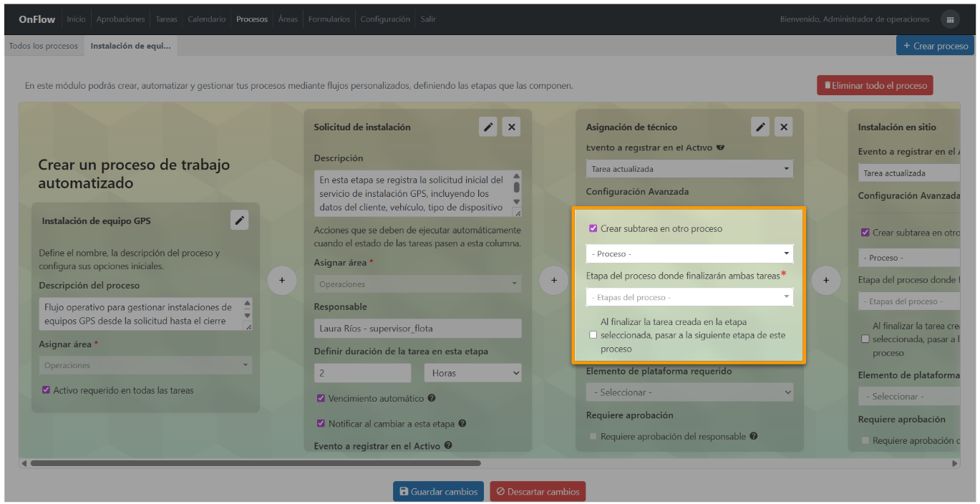Click Descartar cambios button
Screen dimensions: 980x504
click(538, 492)
